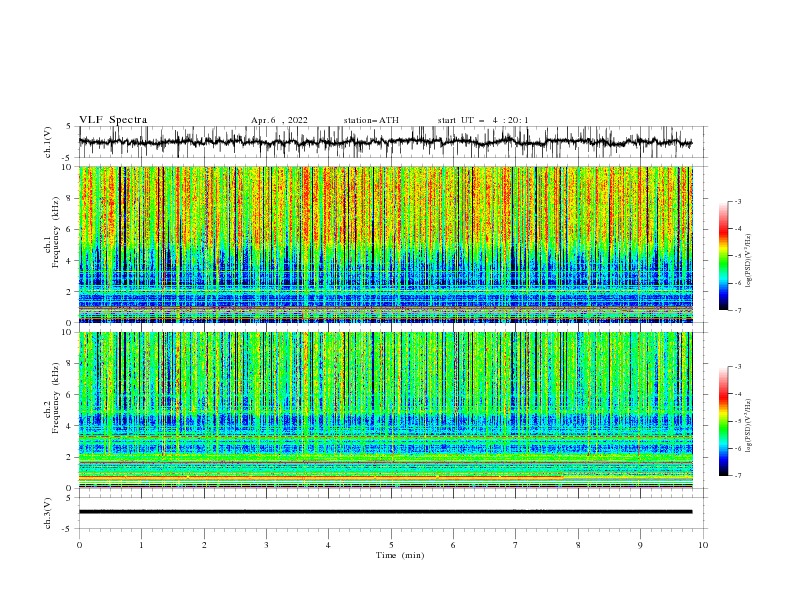Click the "VLF Spectra" title text
Screen dimensions: 792x612
[x=113, y=120]
